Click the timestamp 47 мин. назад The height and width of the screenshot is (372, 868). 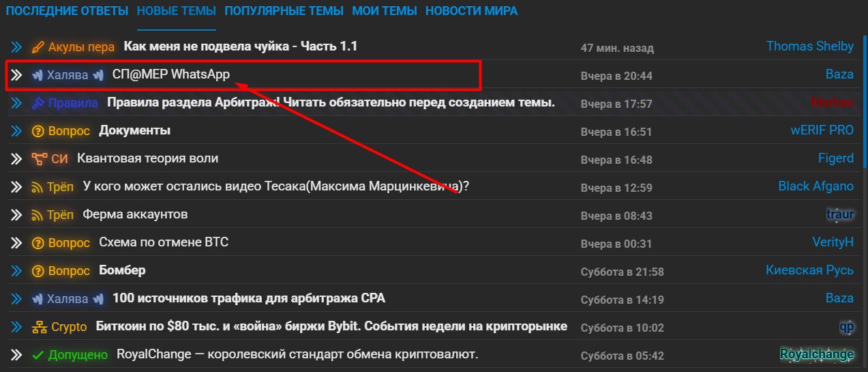coord(617,48)
